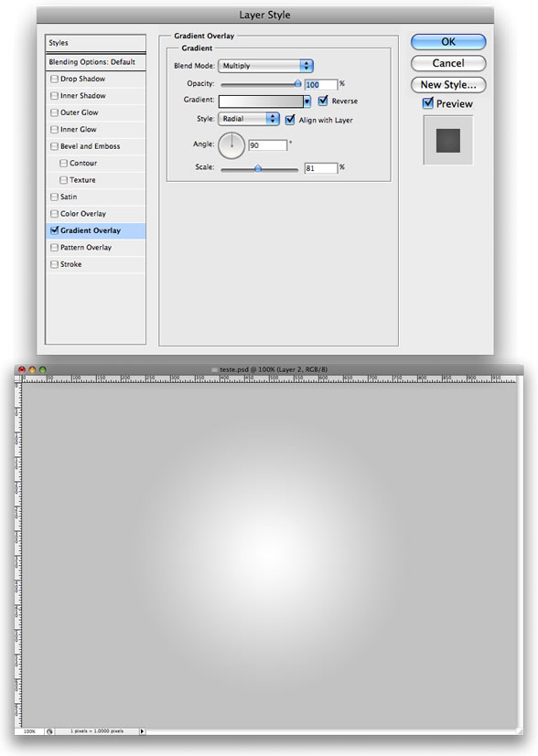Click the layer style preview thumbnail

pyautogui.click(x=448, y=140)
